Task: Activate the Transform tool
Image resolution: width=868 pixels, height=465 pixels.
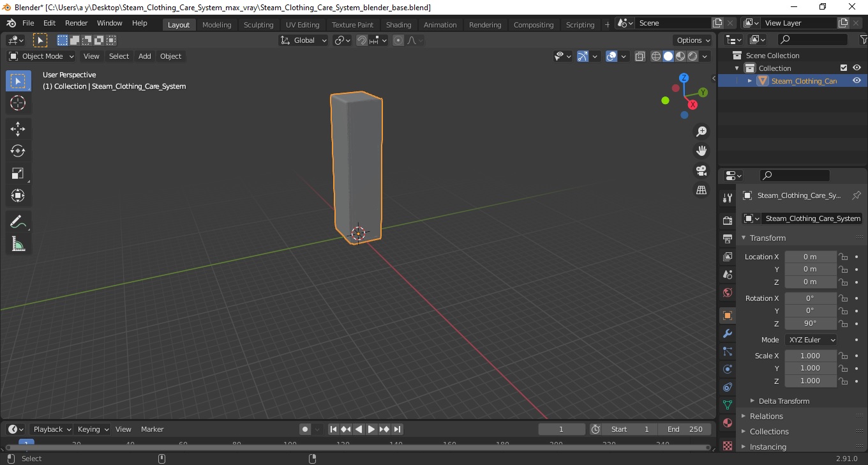Action: click(18, 196)
